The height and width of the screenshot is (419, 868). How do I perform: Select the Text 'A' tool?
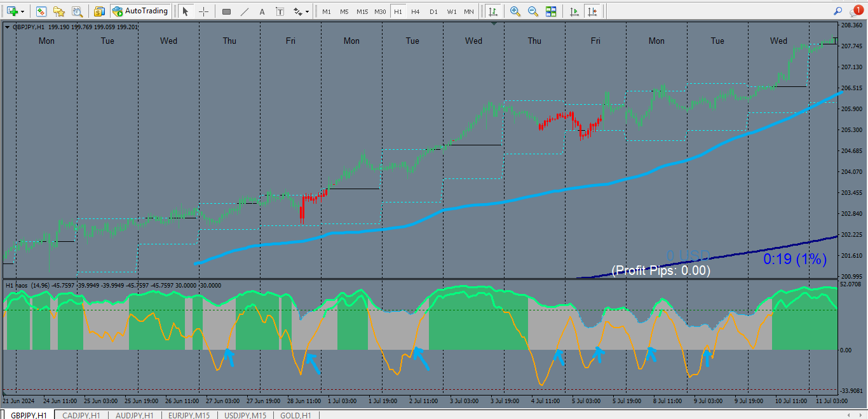coord(262,11)
